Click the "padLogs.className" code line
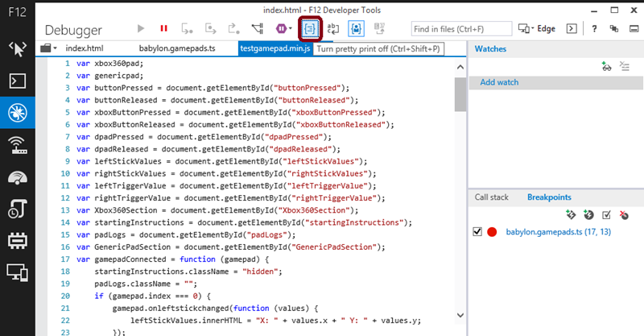The width and height of the screenshot is (644, 336). [x=146, y=284]
